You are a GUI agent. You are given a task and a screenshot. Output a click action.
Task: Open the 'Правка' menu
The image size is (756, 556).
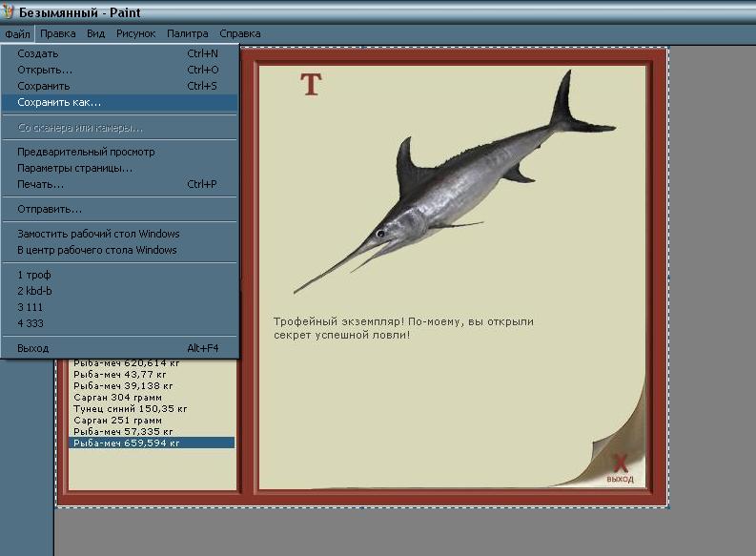[x=58, y=33]
